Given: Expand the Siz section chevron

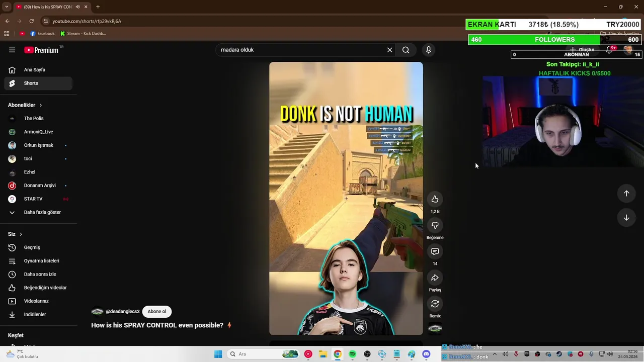Looking at the screenshot, I should (21, 234).
